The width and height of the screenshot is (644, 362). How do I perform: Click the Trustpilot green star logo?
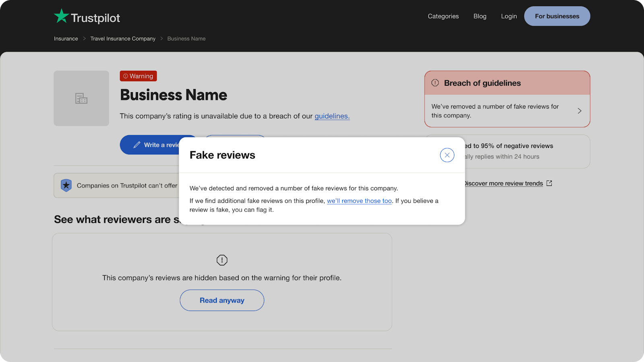point(62,16)
